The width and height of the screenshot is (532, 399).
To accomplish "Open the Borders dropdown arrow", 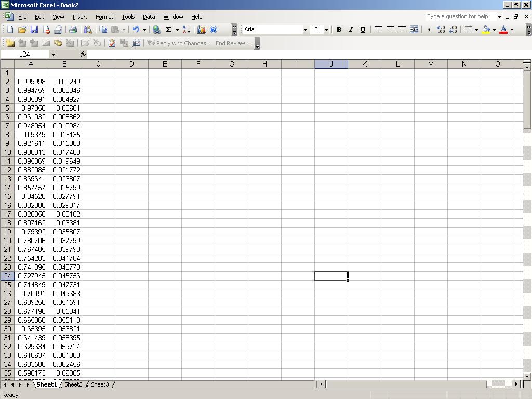I will [476, 30].
